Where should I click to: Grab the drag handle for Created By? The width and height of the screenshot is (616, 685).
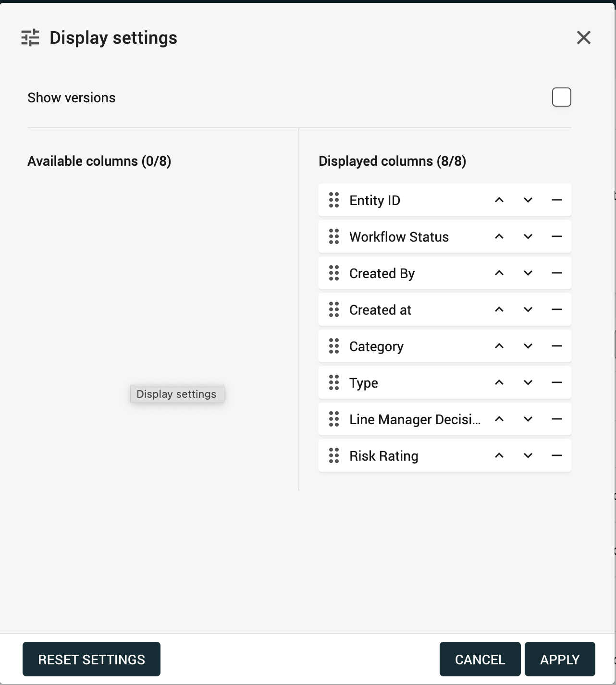(x=334, y=273)
